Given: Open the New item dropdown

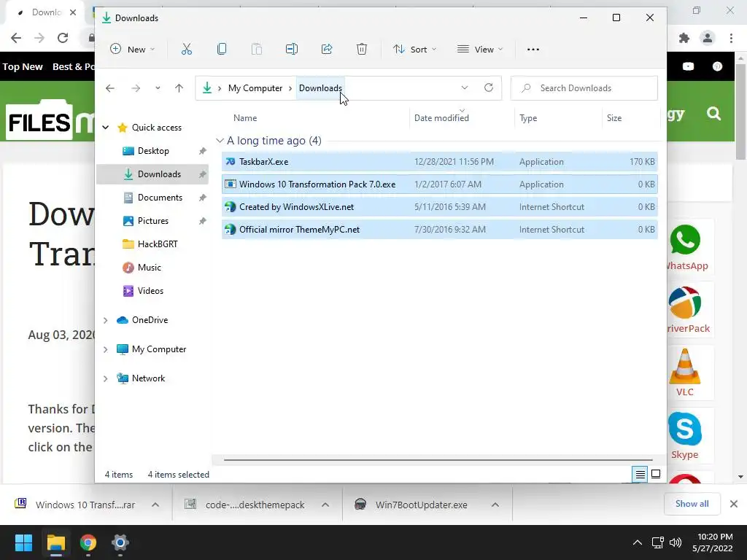Looking at the screenshot, I should (133, 49).
